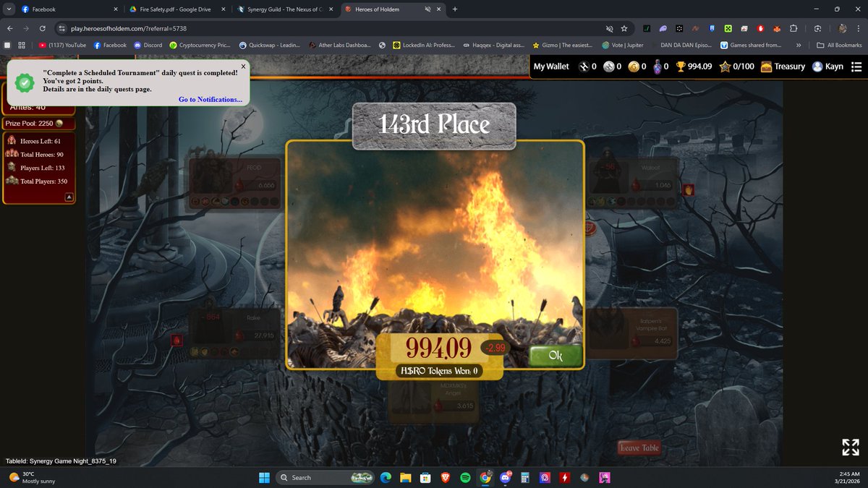Click the Leave Table button
868x488 pixels.
[x=639, y=448]
